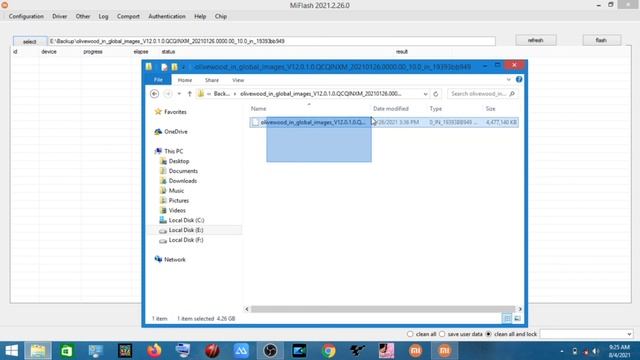640x360 pixels.
Task: Show hidden system tray icons
Action: [562, 351]
